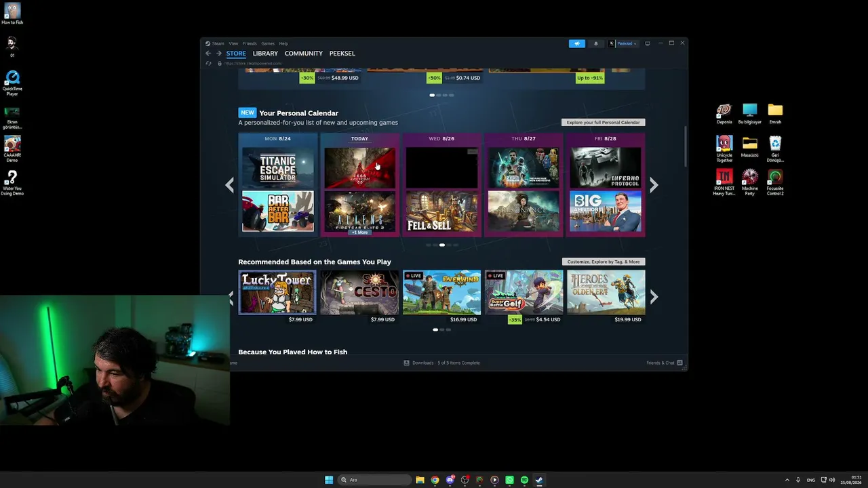868x488 pixels.
Task: Open WhatsApp from the taskbar
Action: click(x=509, y=480)
